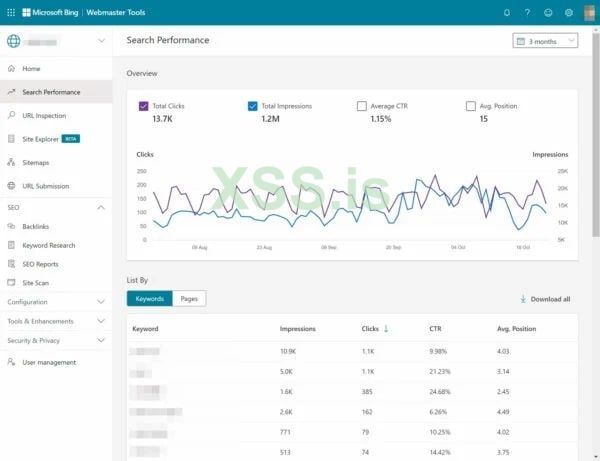Click the URL Submission globe icon
Screen dimensions: 600x461
[x=11, y=186]
